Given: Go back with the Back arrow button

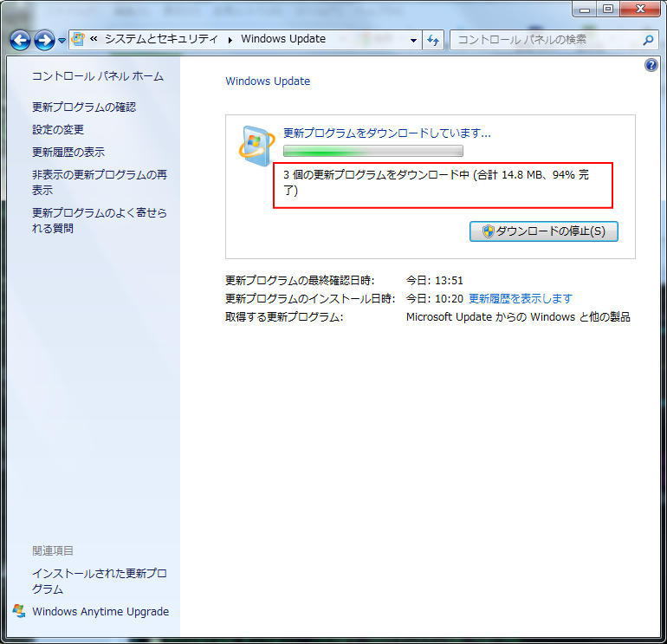Looking at the screenshot, I should tap(20, 41).
